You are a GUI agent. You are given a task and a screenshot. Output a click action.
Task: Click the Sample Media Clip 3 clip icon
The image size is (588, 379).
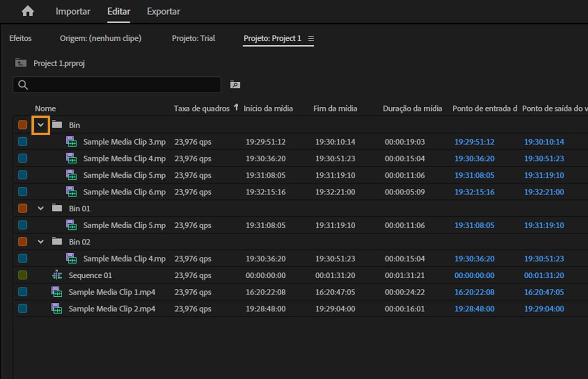click(x=71, y=142)
